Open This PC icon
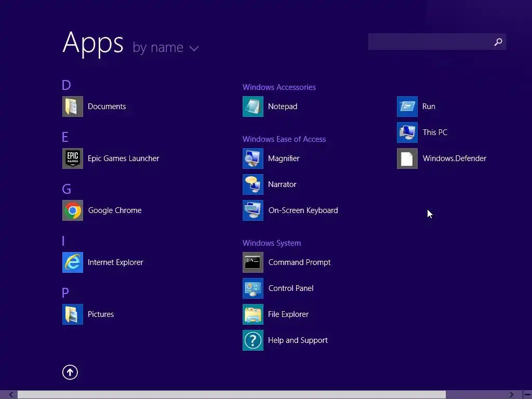Image resolution: width=532 pixels, height=399 pixels. 407,132
